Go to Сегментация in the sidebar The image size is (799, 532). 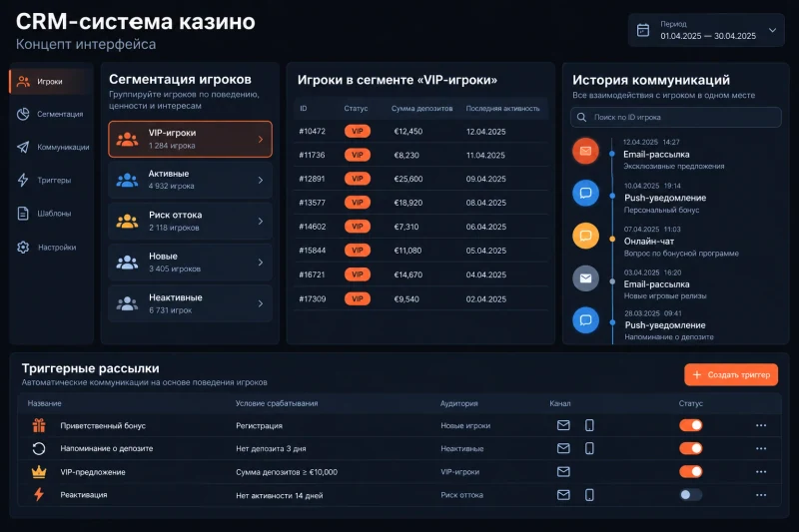(x=49, y=114)
